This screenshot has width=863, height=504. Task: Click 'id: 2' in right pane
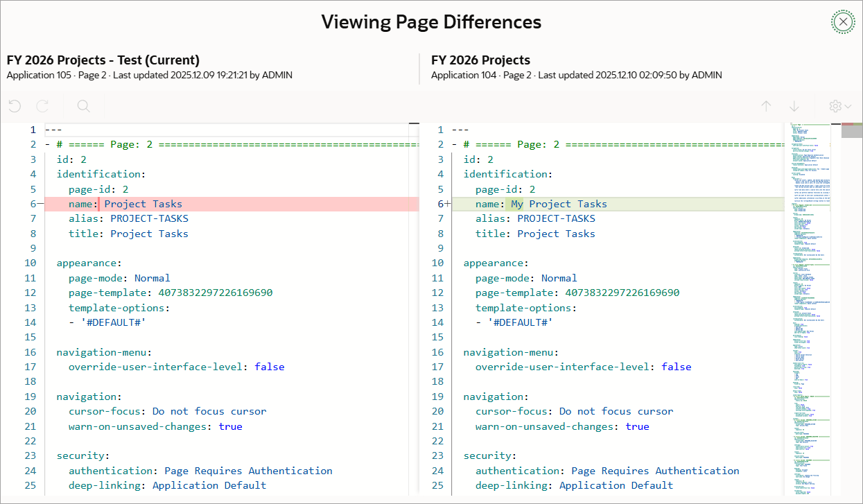(478, 159)
